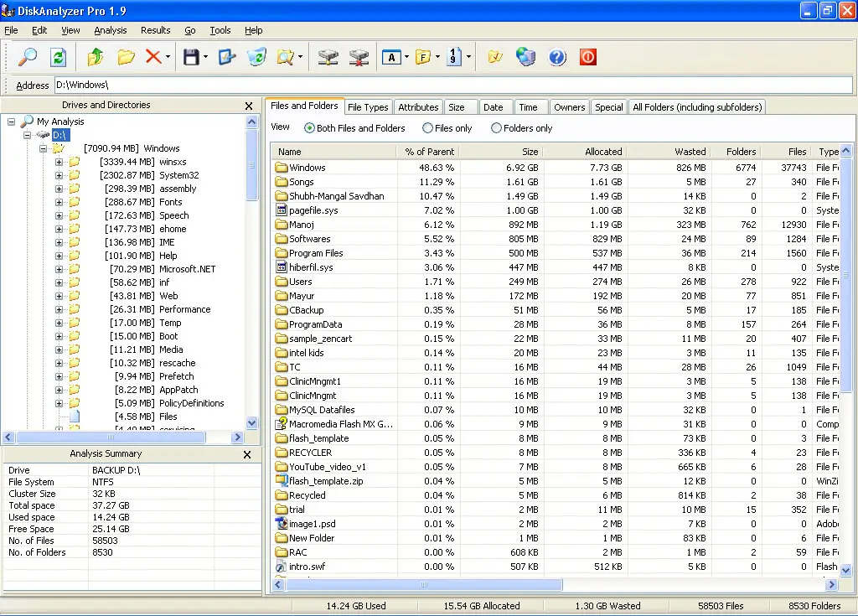This screenshot has height=616, width=858.
Task: Close the Drives and Directories panel
Action: point(248,106)
